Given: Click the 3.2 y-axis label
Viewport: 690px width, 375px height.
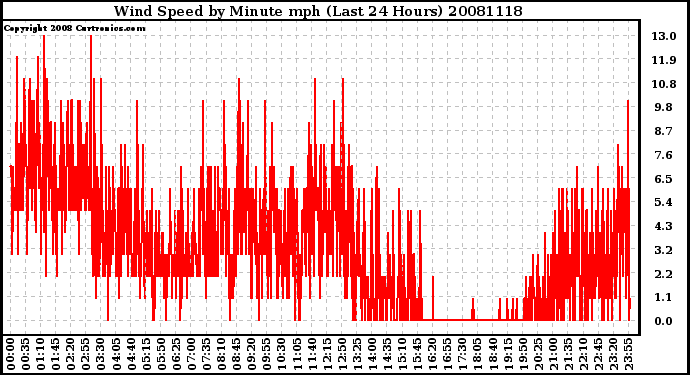Looking at the screenshot, I should point(664,250).
